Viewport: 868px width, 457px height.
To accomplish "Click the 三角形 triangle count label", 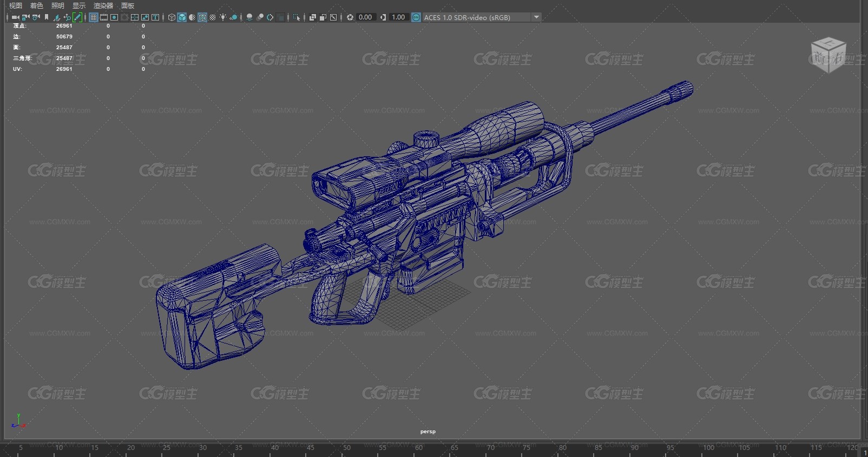I will pyautogui.click(x=22, y=58).
